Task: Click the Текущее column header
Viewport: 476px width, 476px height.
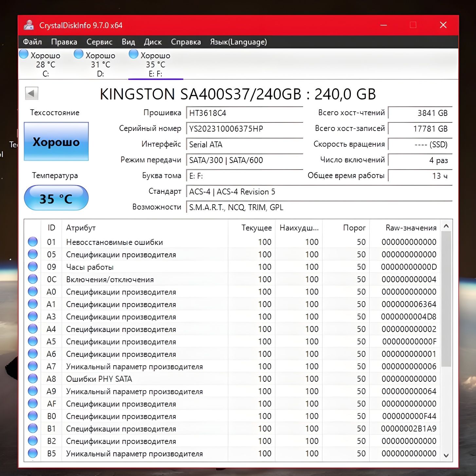Action: tap(251, 228)
